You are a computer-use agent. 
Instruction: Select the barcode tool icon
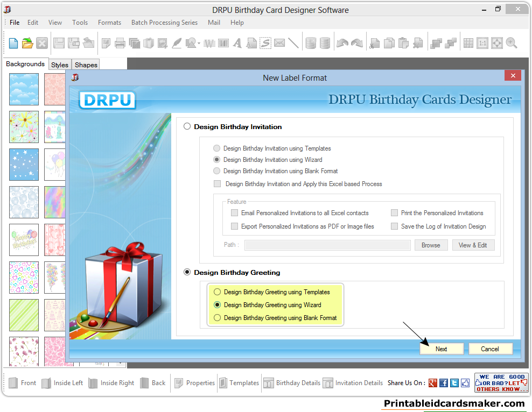223,44
